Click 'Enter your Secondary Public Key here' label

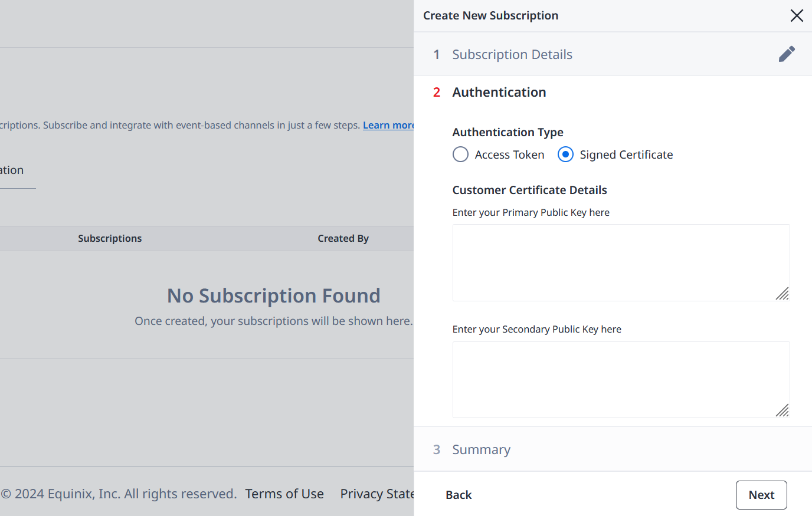tap(536, 329)
